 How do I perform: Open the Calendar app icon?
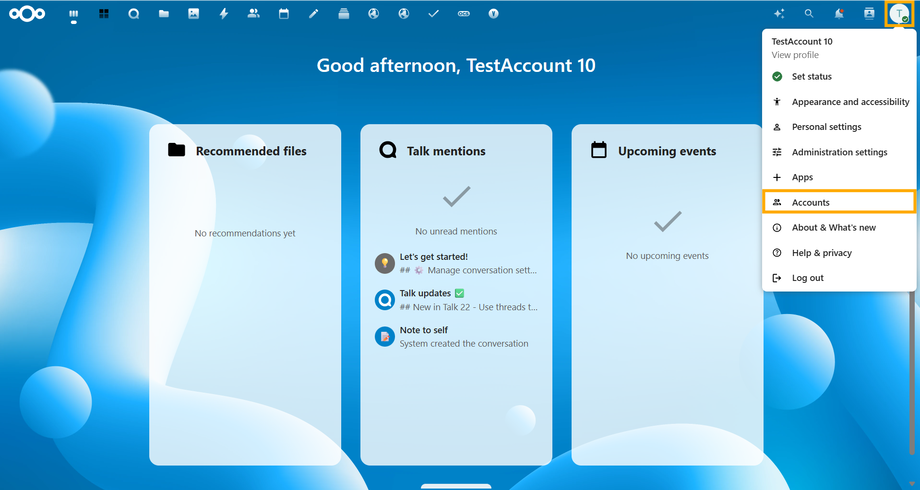283,13
